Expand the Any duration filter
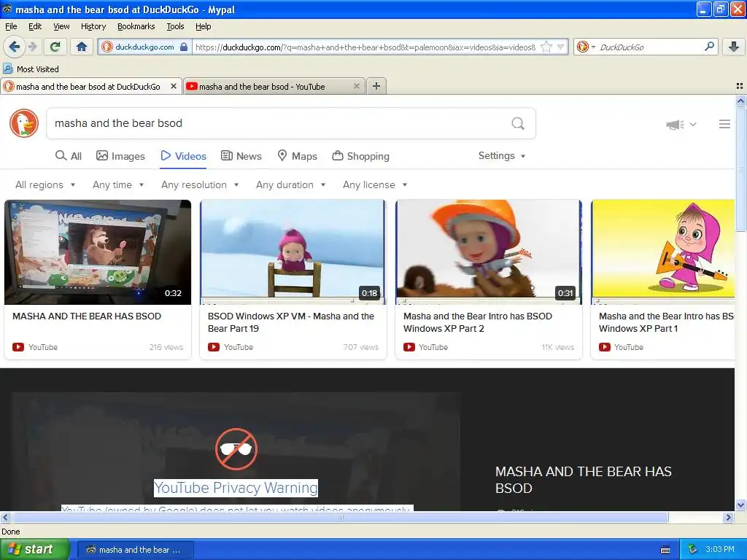The width and height of the screenshot is (747, 560). tap(290, 184)
